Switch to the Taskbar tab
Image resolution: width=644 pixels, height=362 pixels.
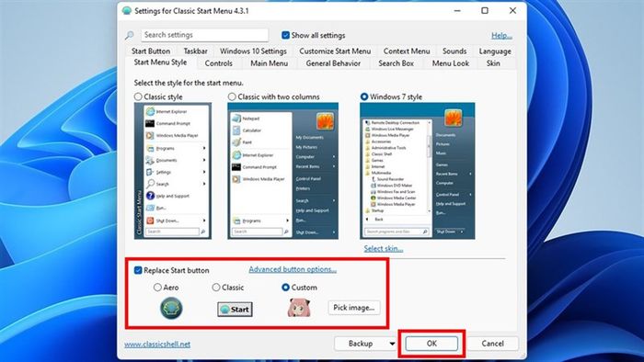tap(195, 51)
